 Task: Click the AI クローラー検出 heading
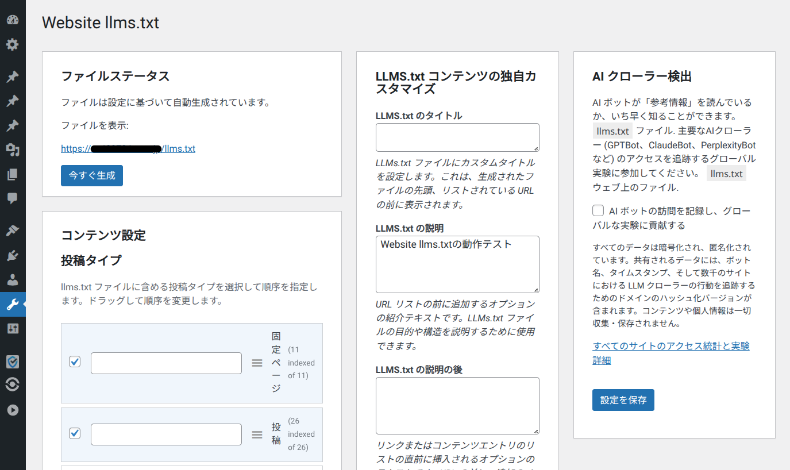click(642, 76)
